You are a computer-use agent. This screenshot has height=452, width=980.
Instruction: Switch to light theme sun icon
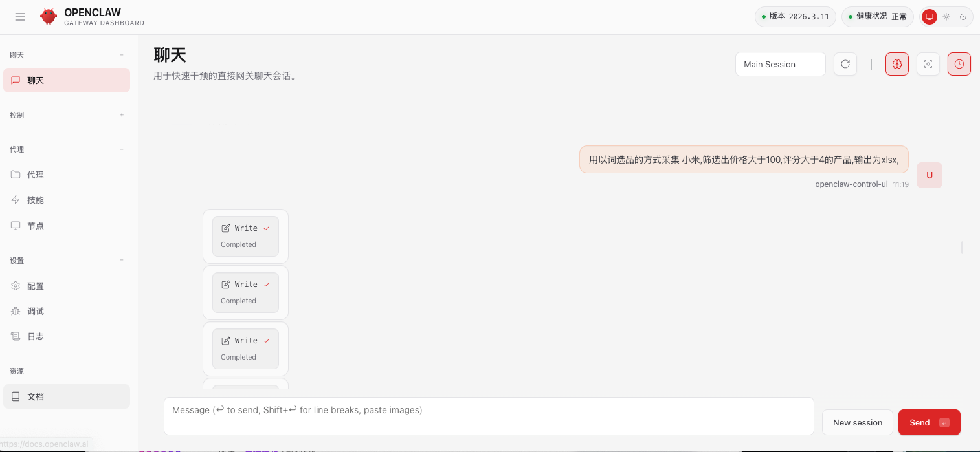(x=946, y=17)
